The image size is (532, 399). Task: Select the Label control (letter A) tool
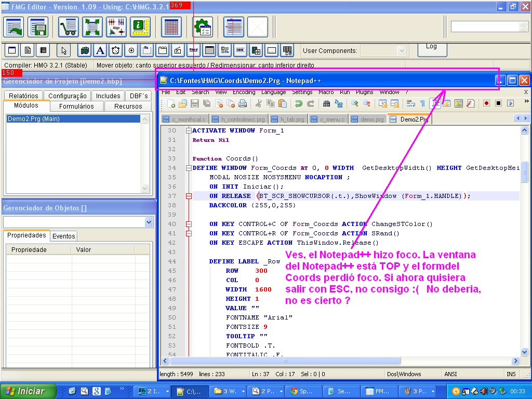[x=100, y=50]
